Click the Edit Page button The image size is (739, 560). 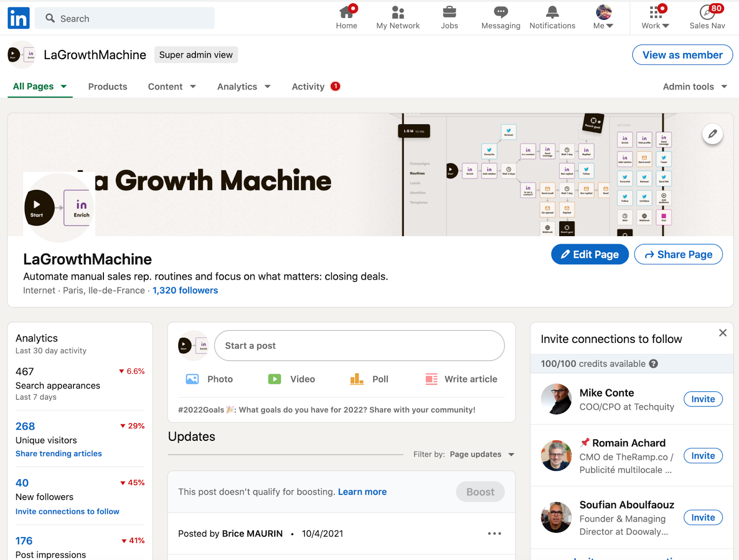pyautogui.click(x=590, y=255)
